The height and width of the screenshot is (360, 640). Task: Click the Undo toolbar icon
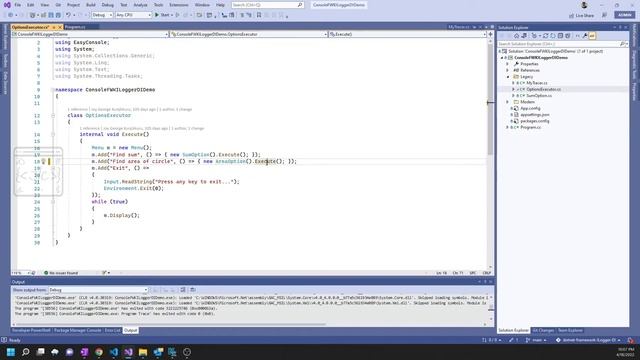click(69, 15)
